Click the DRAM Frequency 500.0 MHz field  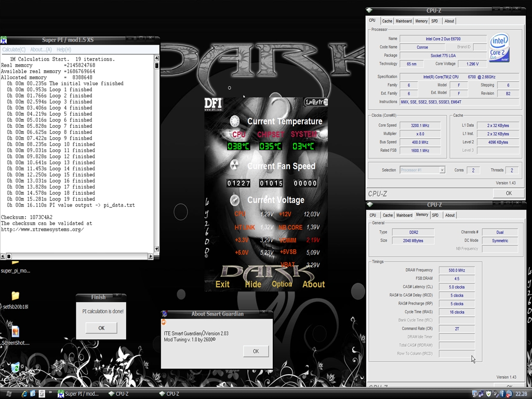[x=457, y=270]
